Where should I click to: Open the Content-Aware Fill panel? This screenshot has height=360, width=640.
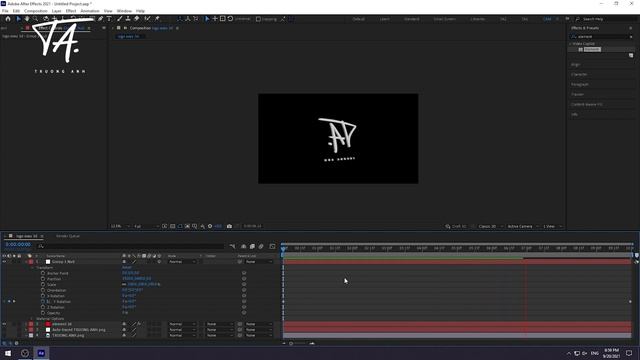pyautogui.click(x=587, y=104)
